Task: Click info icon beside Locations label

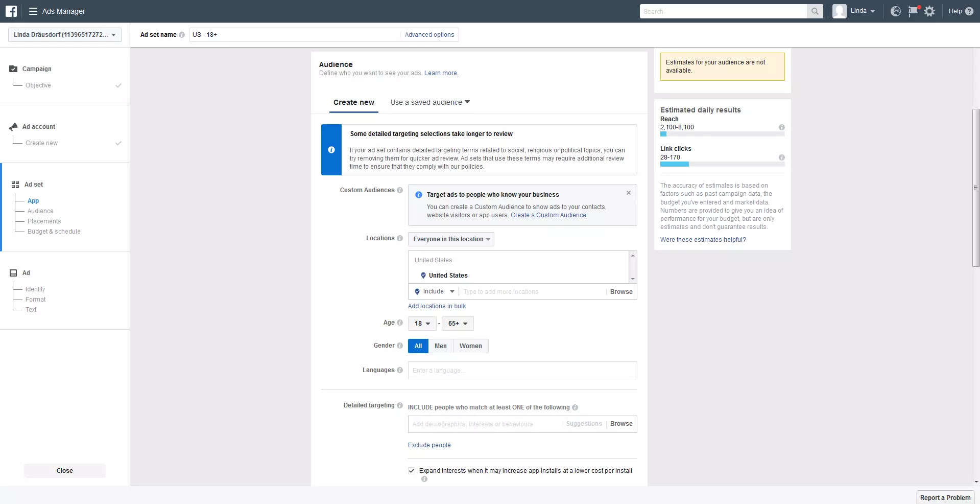Action: [x=400, y=238]
